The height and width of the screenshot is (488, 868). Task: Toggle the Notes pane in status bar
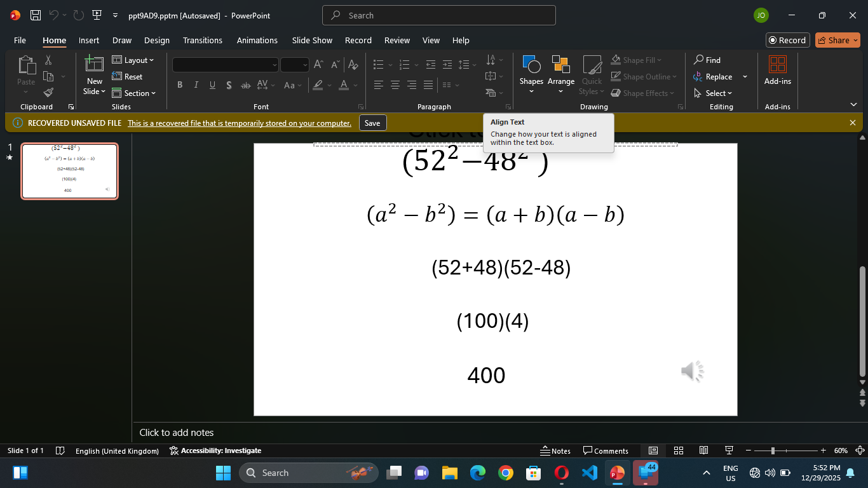pos(555,451)
